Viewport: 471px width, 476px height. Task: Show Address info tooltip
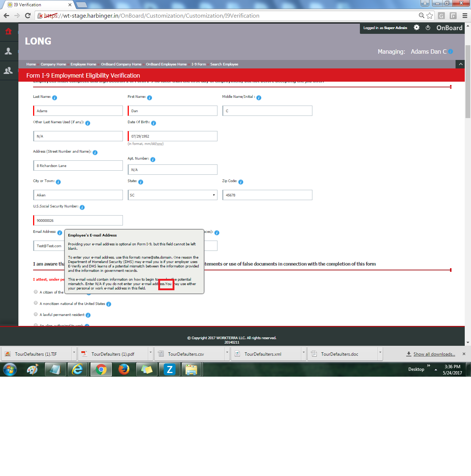click(x=95, y=153)
